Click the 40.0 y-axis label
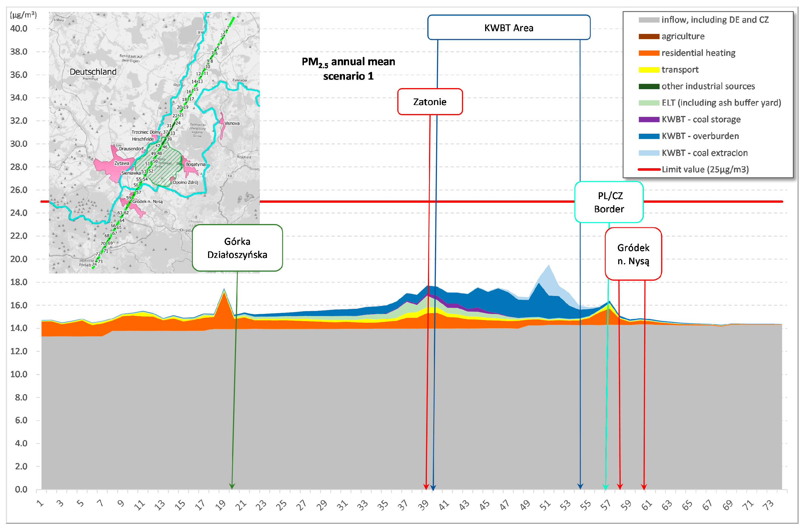 (x=19, y=28)
